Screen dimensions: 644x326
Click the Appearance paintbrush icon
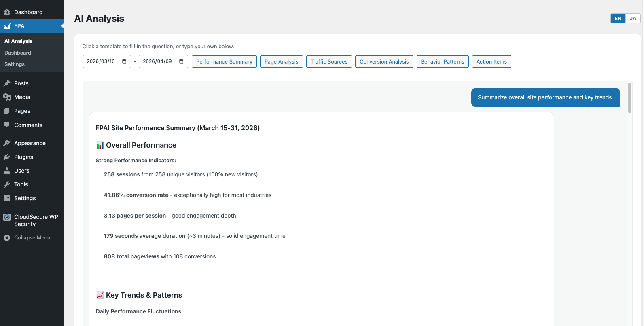coord(7,143)
